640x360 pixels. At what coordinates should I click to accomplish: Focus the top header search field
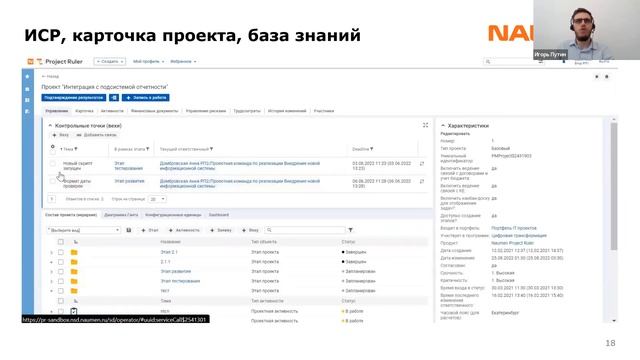click(513, 62)
